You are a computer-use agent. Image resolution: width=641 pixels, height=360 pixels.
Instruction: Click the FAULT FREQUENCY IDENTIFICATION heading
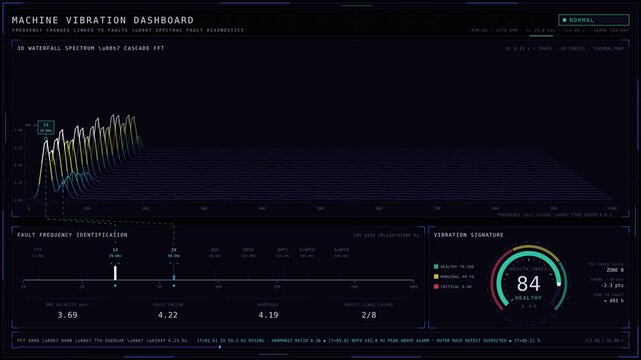(72, 235)
